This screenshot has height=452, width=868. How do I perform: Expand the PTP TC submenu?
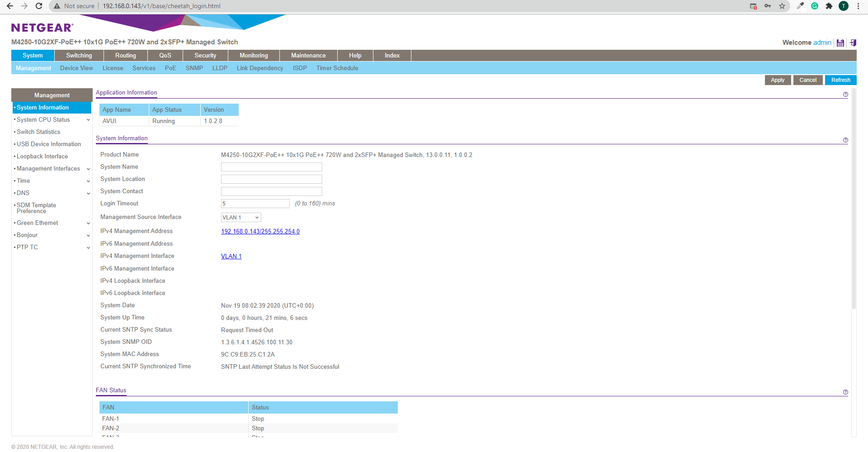88,247
